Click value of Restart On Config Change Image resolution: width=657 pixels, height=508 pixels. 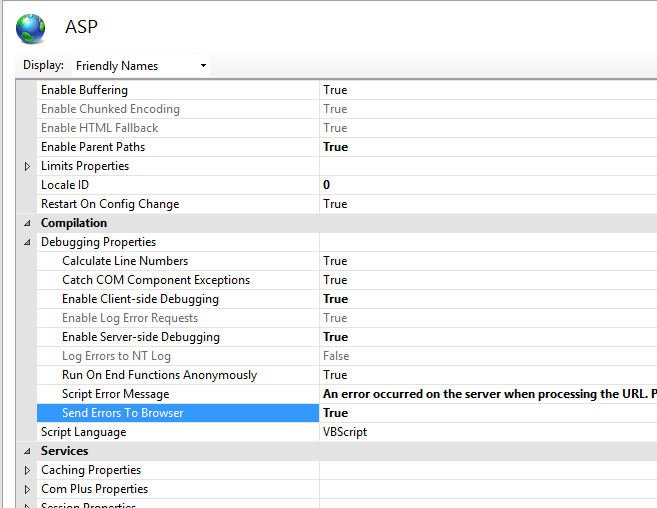tap(488, 204)
